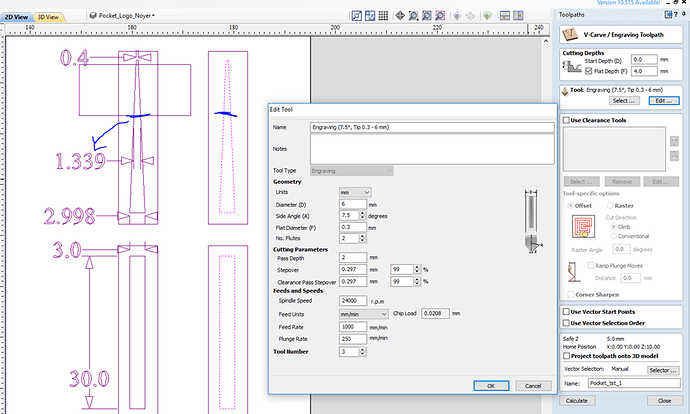The width and height of the screenshot is (690, 414).
Task: Click Version 10.515 Available link
Action: point(628,3)
